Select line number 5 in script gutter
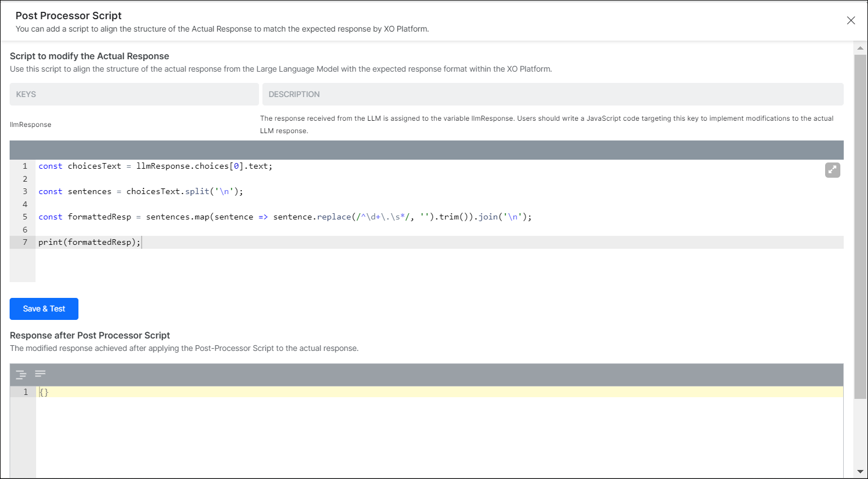This screenshot has width=868, height=479. click(x=24, y=216)
